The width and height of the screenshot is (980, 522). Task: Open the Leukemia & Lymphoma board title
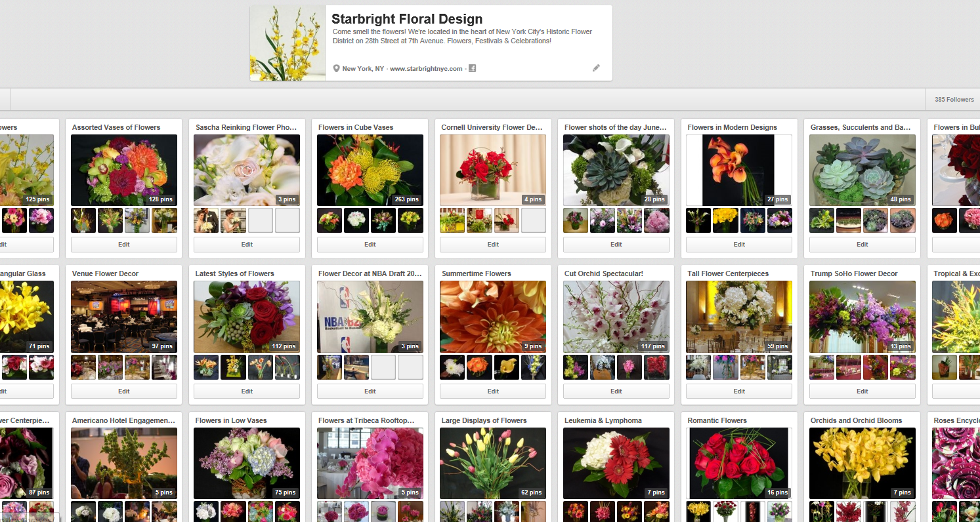click(x=603, y=420)
